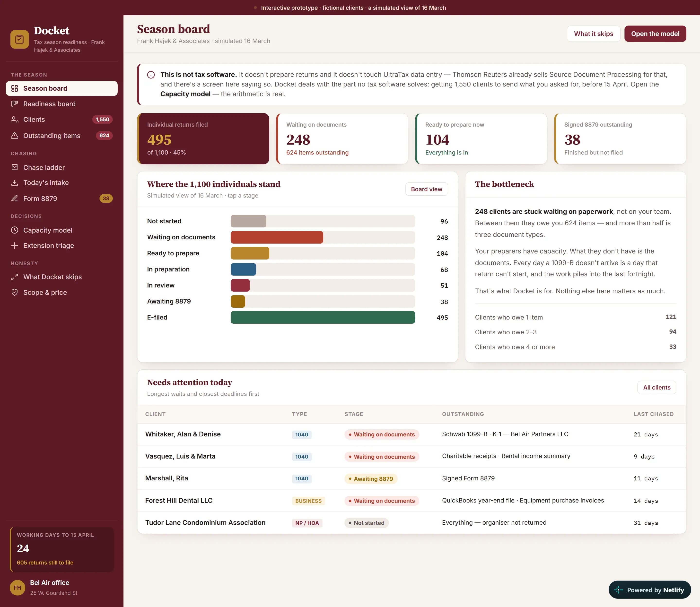Open the Ready to prepare now card
The width and height of the screenshot is (700, 607).
481,139
